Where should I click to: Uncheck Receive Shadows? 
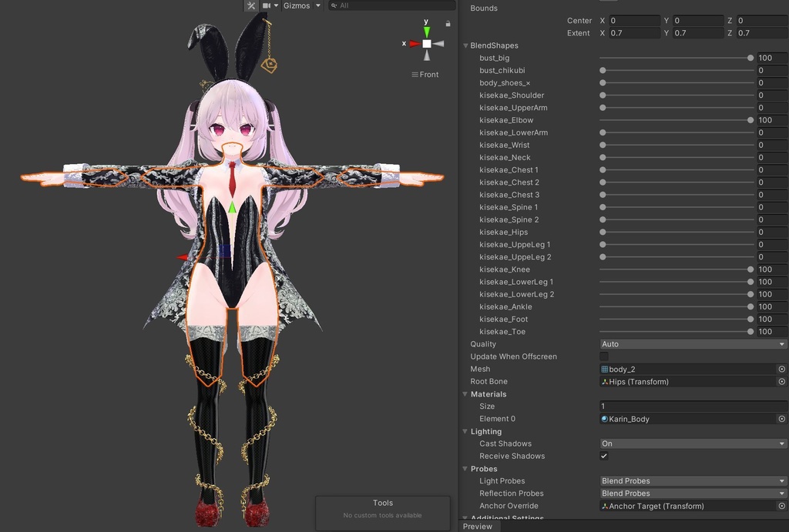point(603,456)
